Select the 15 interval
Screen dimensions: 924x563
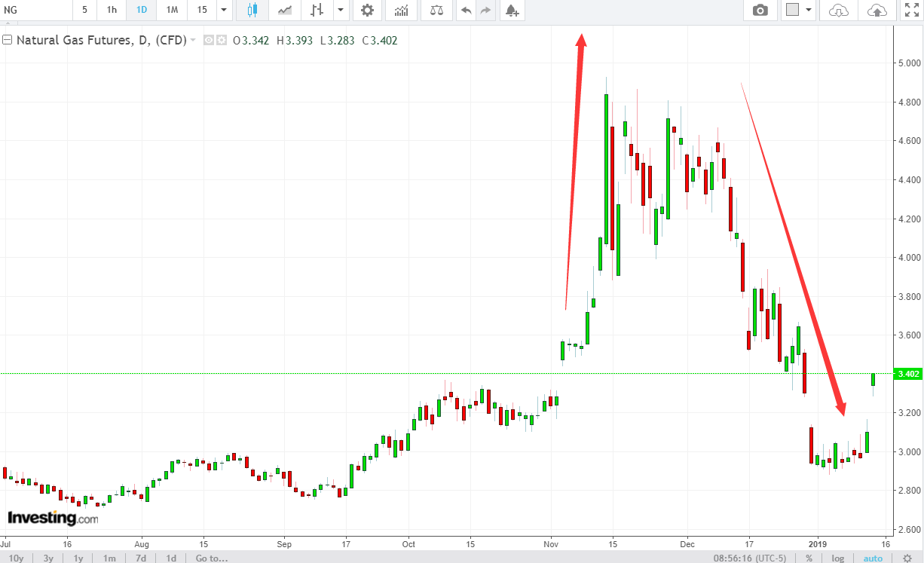coord(202,11)
